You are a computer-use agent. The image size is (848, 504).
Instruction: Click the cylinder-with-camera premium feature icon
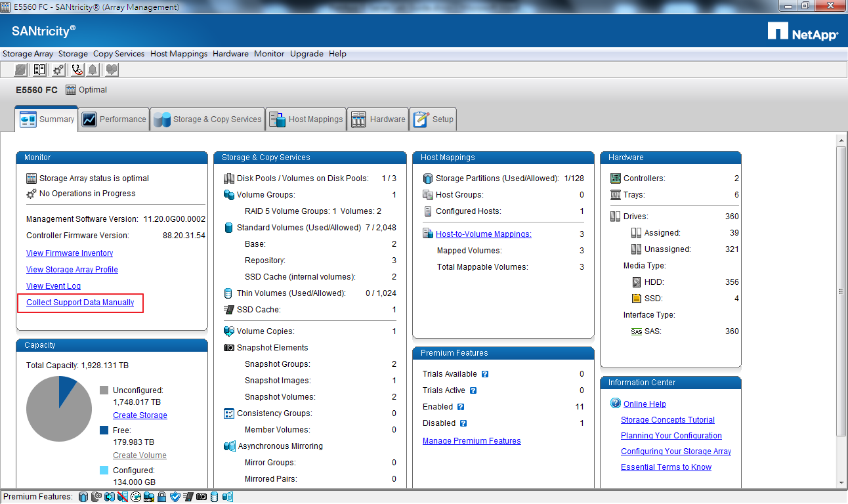[x=96, y=497]
